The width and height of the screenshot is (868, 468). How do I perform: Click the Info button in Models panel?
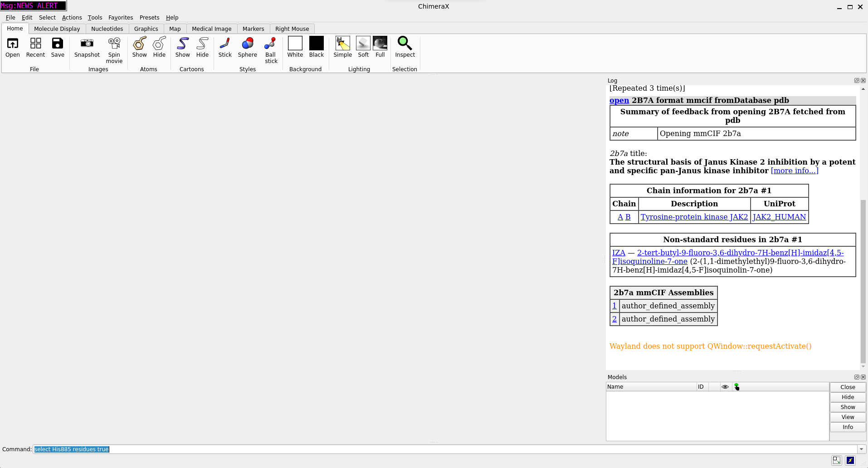[847, 427]
